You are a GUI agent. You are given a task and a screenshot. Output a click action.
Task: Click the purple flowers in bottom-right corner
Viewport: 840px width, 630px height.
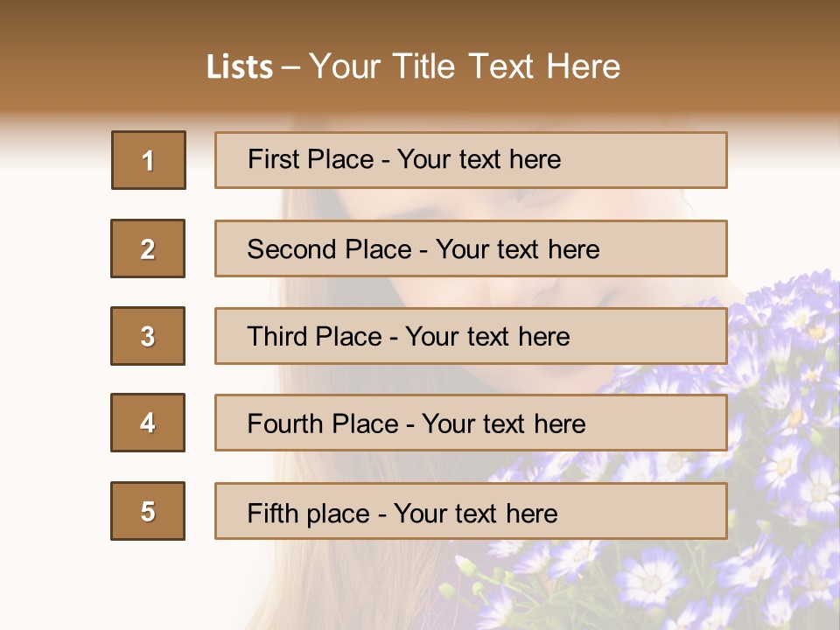coord(770,542)
